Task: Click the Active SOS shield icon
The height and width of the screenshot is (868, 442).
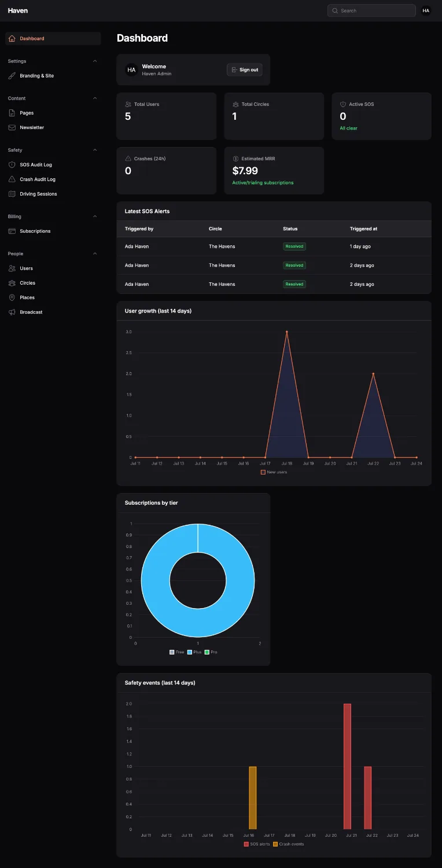Action: pos(343,104)
